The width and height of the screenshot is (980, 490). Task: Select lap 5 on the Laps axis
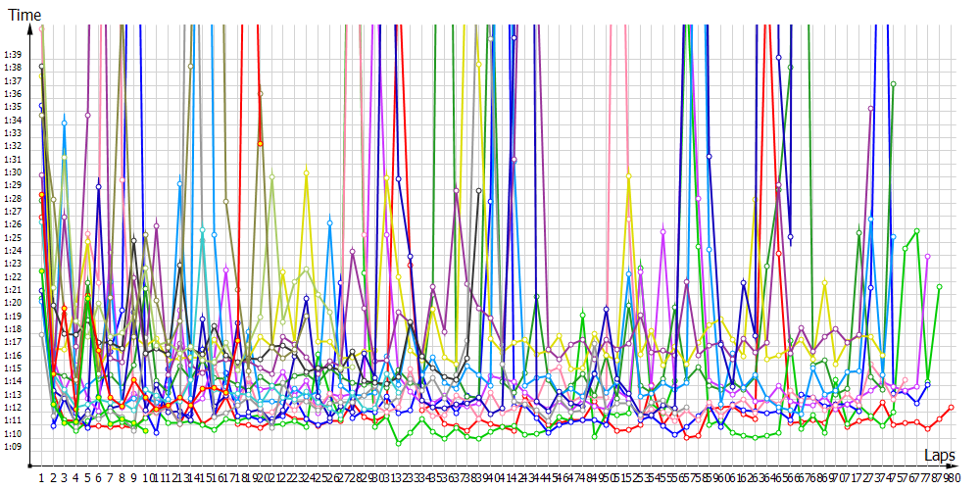pos(87,477)
